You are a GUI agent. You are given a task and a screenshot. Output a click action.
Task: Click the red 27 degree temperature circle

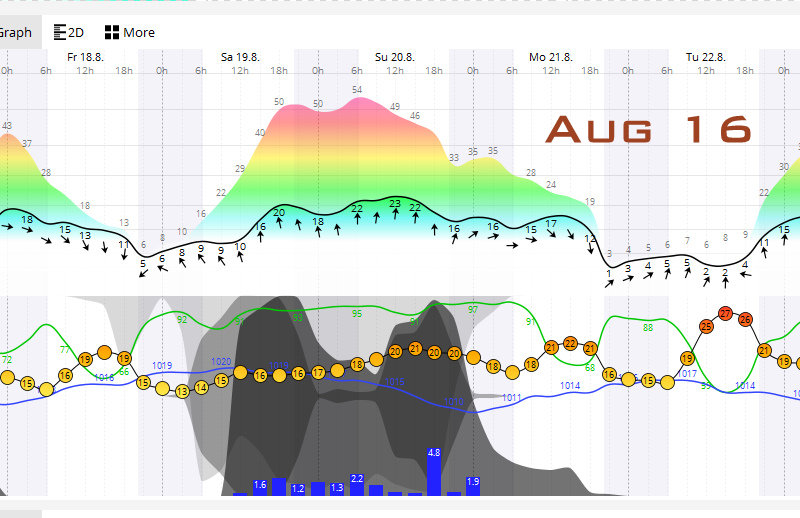726,313
